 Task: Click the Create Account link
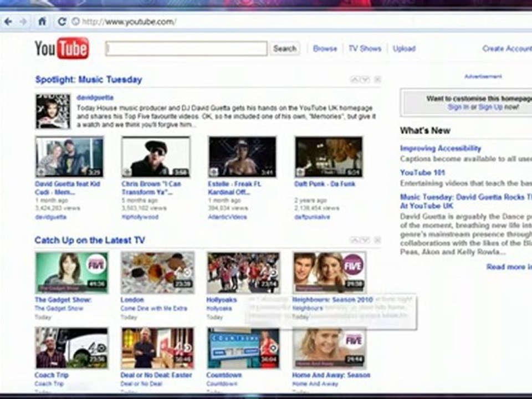click(507, 49)
